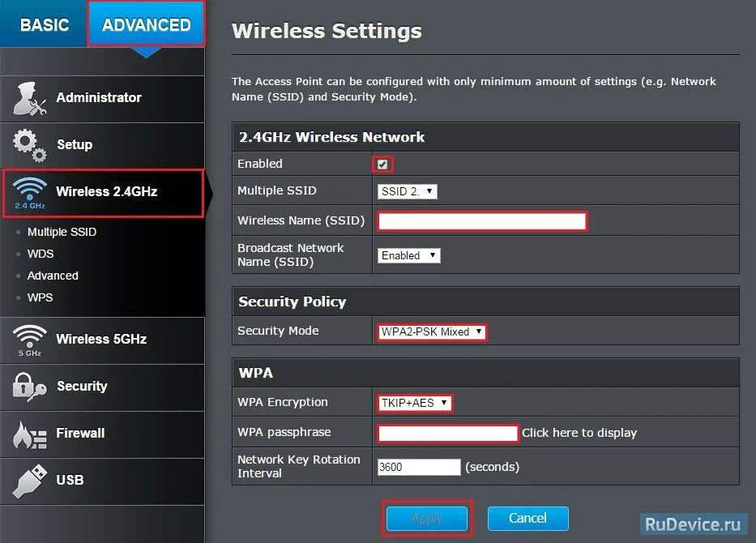The width and height of the screenshot is (756, 543).
Task: Click the WPA passphrase input field
Action: point(448,434)
